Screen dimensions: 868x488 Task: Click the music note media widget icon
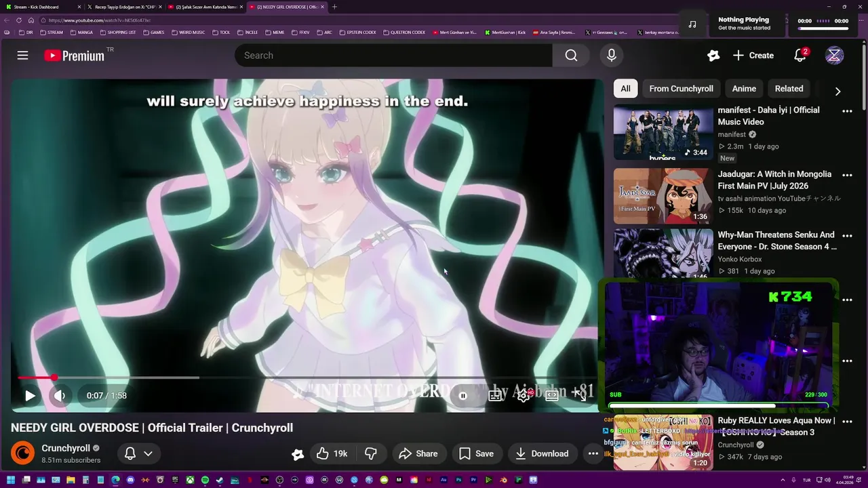[692, 24]
